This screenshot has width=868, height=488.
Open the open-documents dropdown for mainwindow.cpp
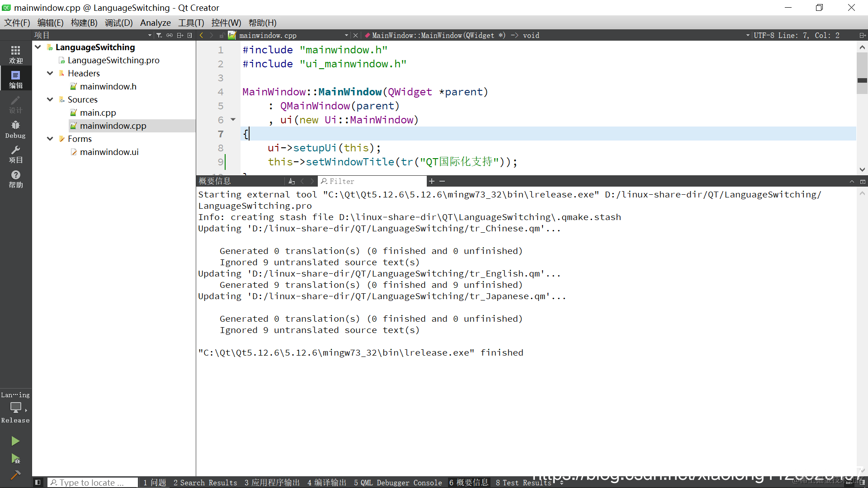[x=346, y=35]
